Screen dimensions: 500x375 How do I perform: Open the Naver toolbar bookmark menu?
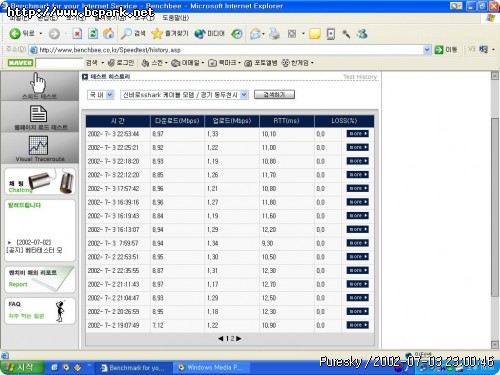(x=224, y=63)
